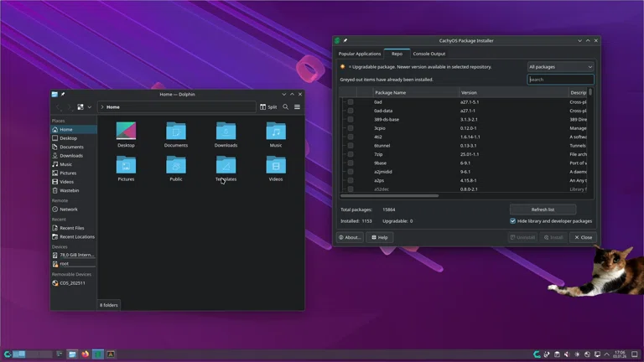Open the Downloads folder icon in Dolphin
Screen dimensions: 644x362
[x=226, y=131]
